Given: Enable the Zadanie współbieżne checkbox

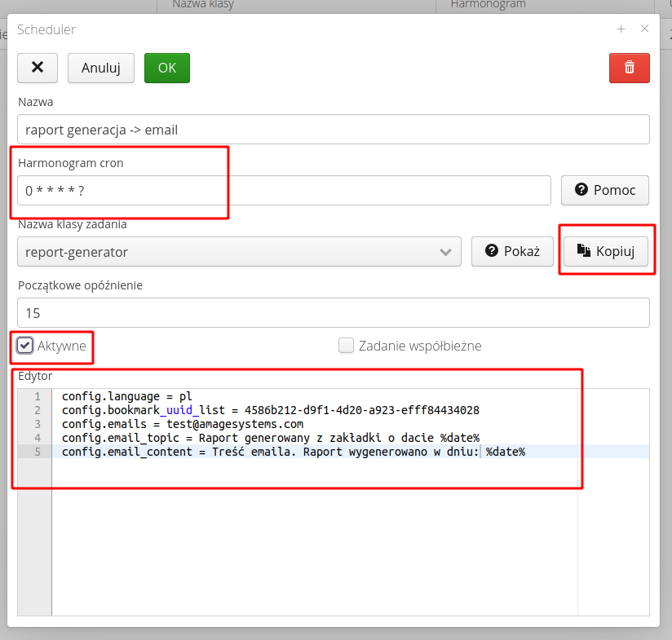Looking at the screenshot, I should [346, 346].
